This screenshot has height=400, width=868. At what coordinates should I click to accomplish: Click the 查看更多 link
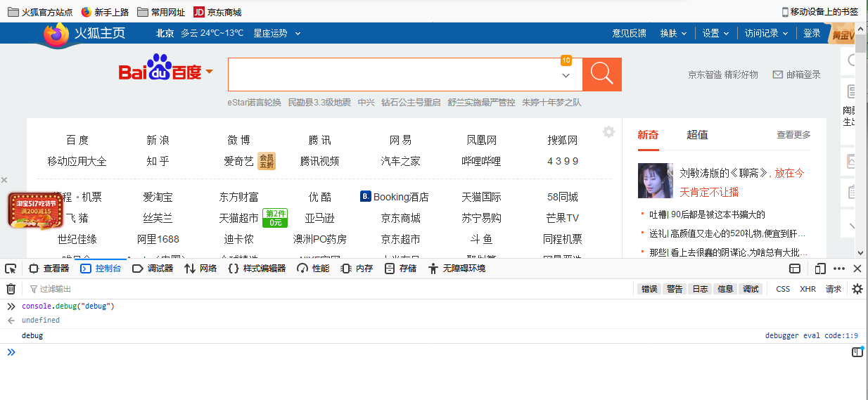(x=793, y=135)
